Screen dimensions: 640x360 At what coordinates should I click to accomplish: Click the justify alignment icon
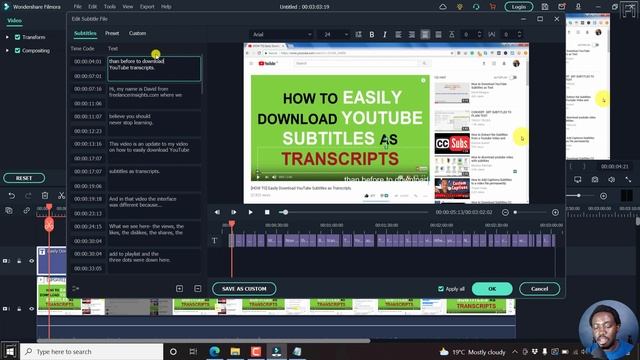[x=438, y=35]
